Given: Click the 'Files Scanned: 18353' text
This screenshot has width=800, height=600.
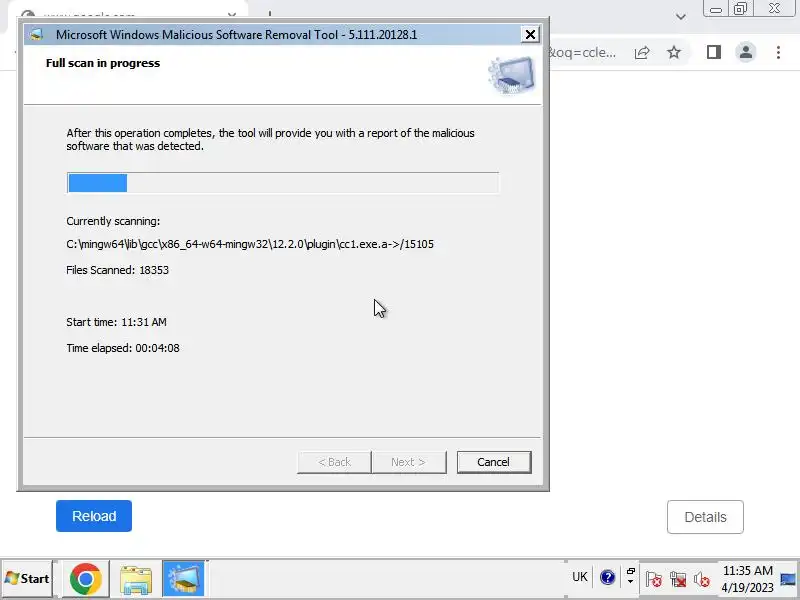Looking at the screenshot, I should pyautogui.click(x=117, y=270).
